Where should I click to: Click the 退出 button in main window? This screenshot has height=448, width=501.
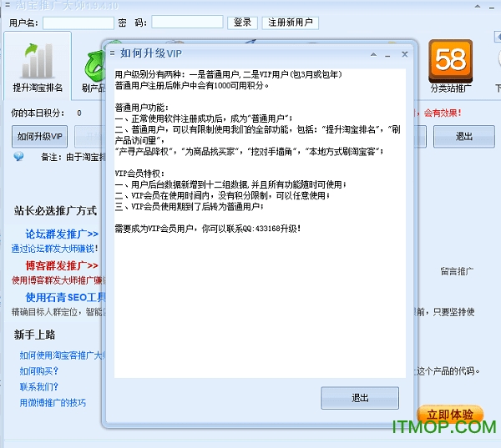464,136
